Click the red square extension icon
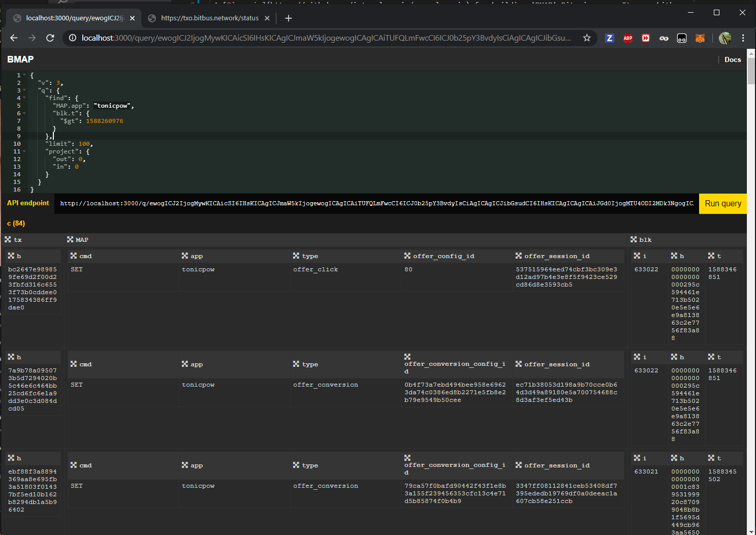Image resolution: width=756 pixels, height=535 pixels. 646,38
